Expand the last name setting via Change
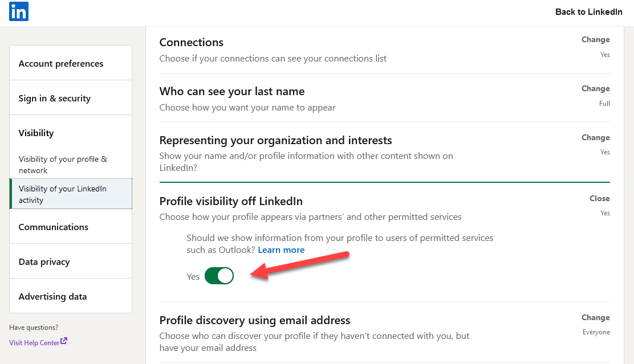The image size is (634, 364). (595, 89)
